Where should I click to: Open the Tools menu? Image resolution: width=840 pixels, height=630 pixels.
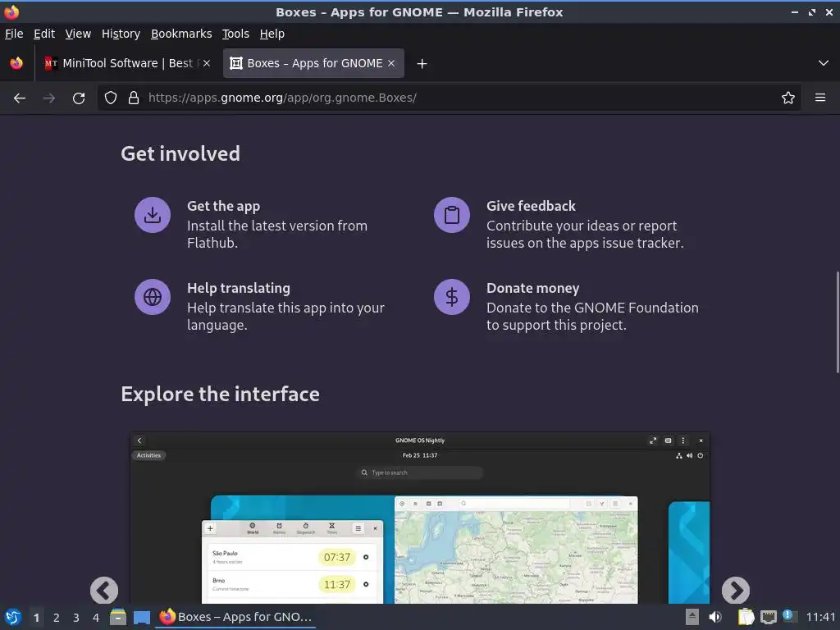point(235,34)
